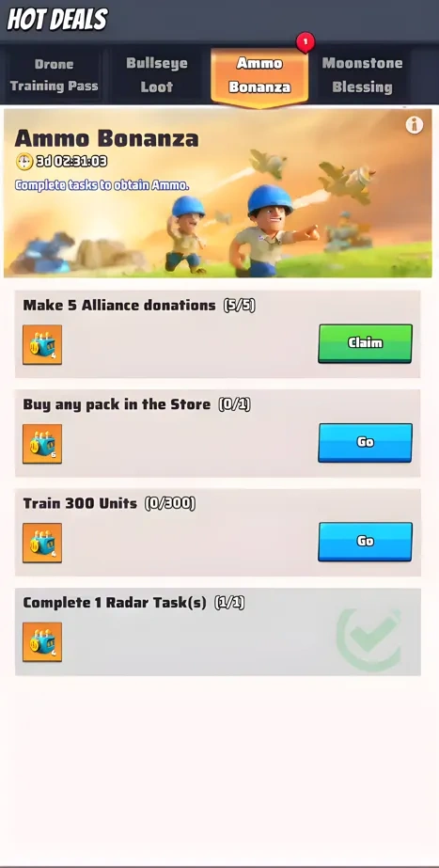This screenshot has width=439, height=868.
Task: Tap the green completed checkmark on Radar Task
Action: tap(369, 639)
